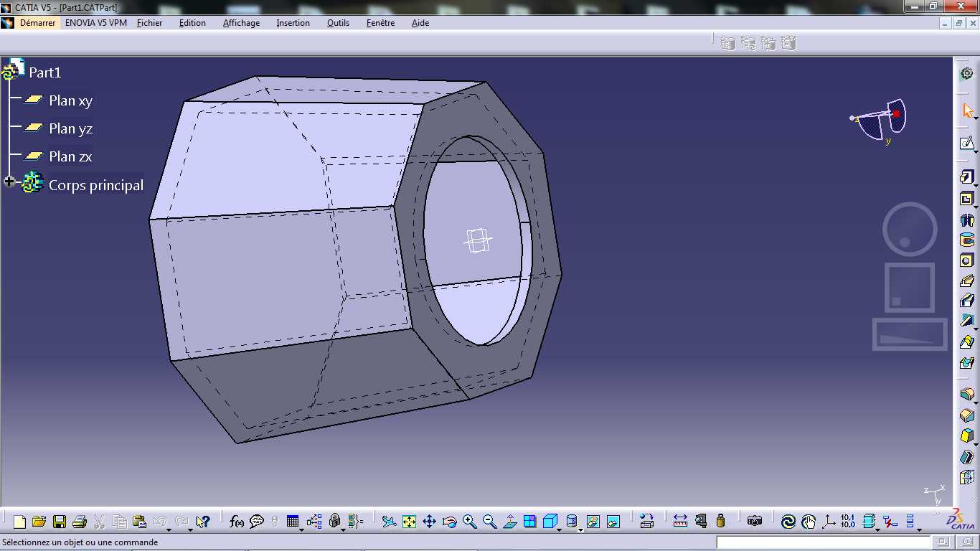Screen dimensions: 980x551
Task: Click the Part Design workbench gear icon
Action: tap(967, 73)
